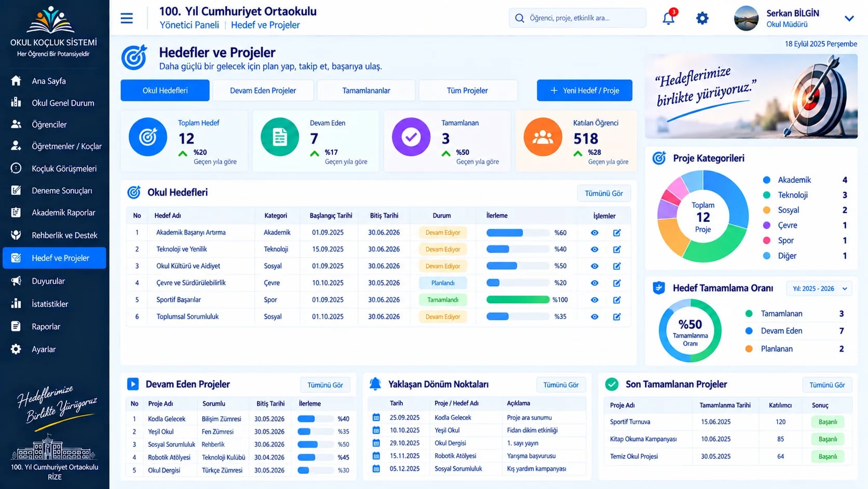This screenshot has width=868, height=489.
Task: View Çevre ve Sürdürülebilirlik goal eye icon
Action: pos(594,283)
